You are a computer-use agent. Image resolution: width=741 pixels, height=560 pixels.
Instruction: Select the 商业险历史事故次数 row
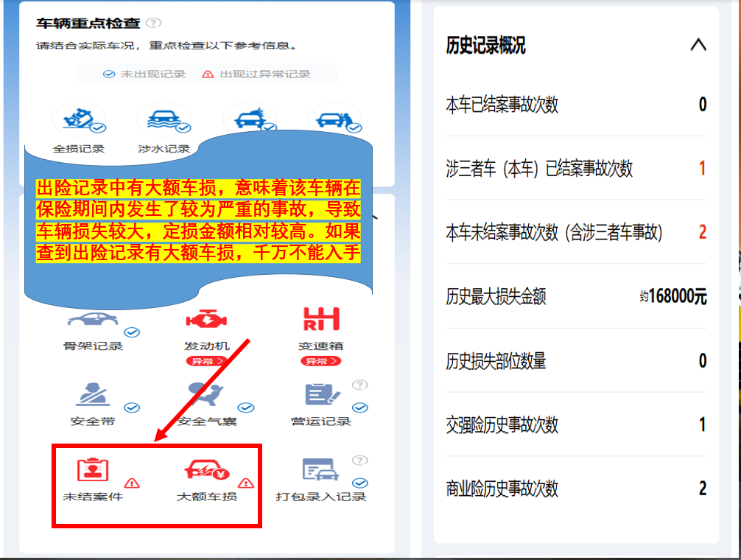576,489
